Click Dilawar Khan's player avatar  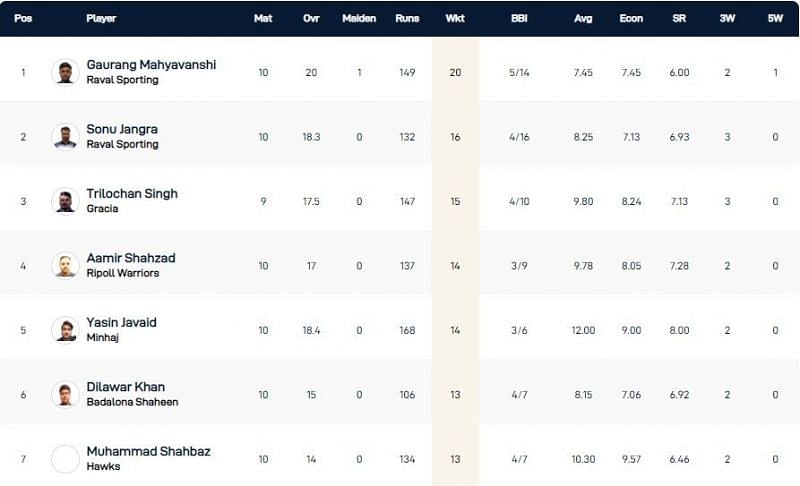coord(65,394)
